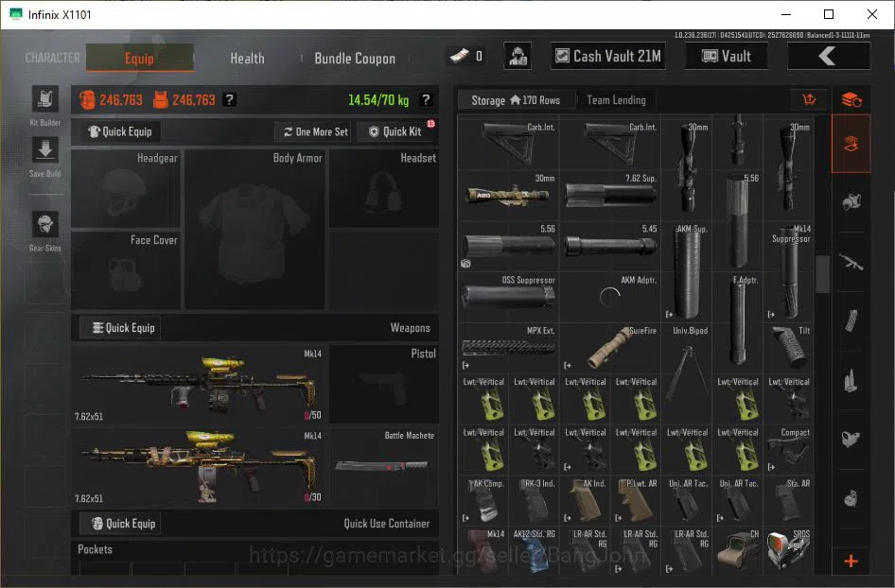Open the character profile icon near Cash Vault
895x588 pixels.
coord(518,56)
